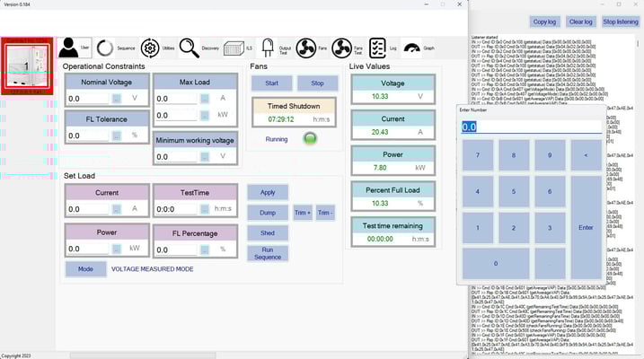Viewport: 644px width, 359px height.
Task: Click the FL Percentage value field
Action: 176,250
